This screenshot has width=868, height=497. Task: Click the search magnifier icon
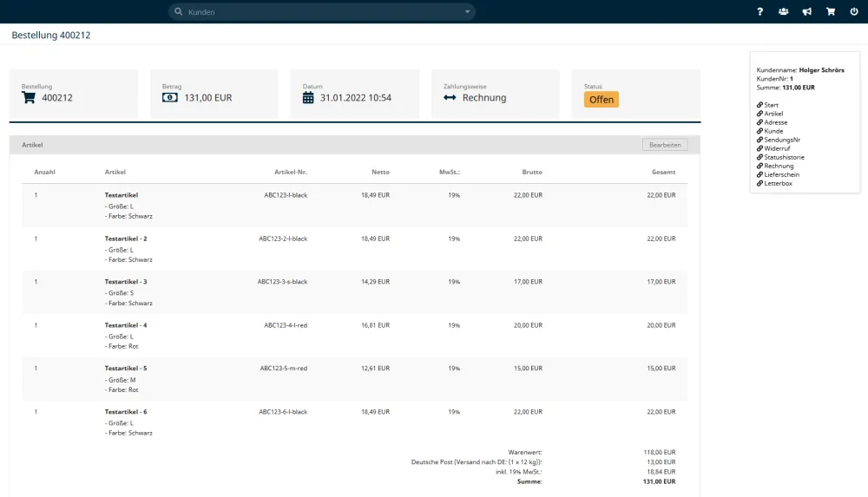pyautogui.click(x=178, y=11)
